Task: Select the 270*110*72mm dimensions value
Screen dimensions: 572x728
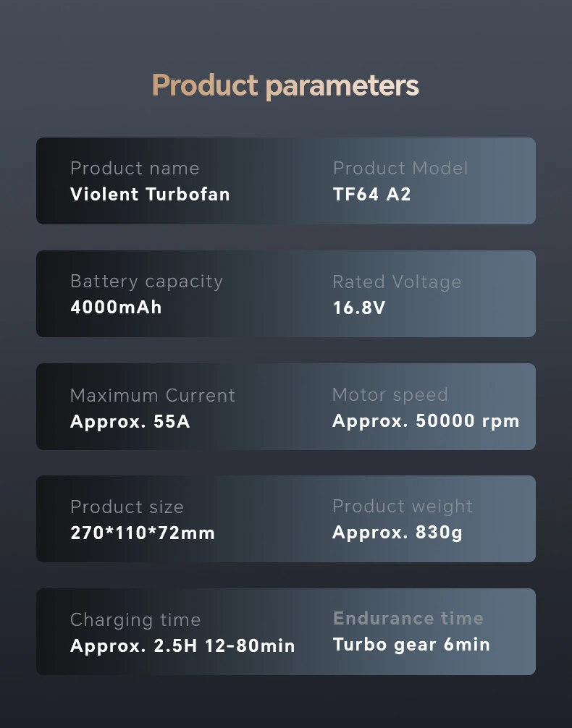Action: pos(143,533)
